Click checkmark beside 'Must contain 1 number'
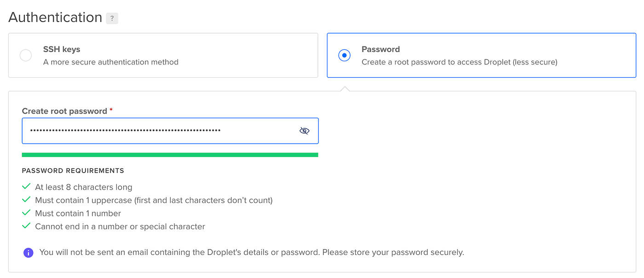Screen dimensions: 644x278 [26, 213]
